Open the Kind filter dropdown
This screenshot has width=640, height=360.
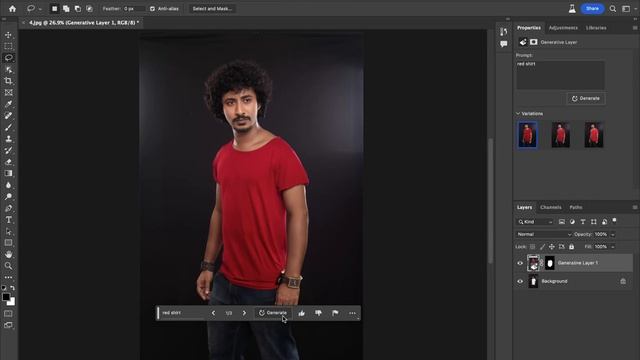(535, 222)
